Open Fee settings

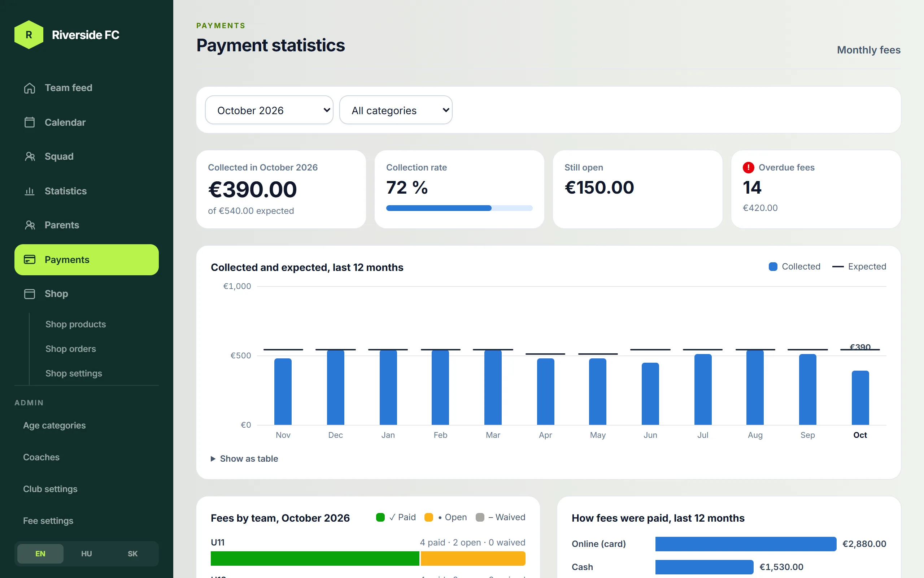point(48,521)
